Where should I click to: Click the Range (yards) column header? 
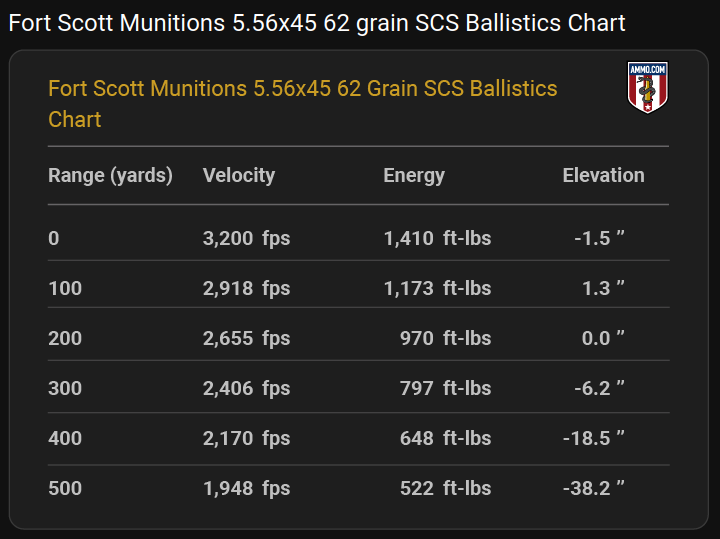click(110, 175)
